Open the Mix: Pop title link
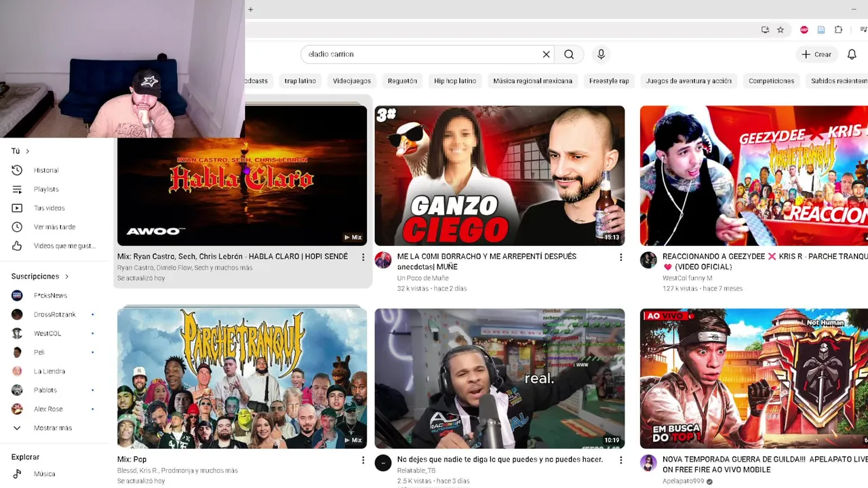The height and width of the screenshot is (488, 868). 132,460
